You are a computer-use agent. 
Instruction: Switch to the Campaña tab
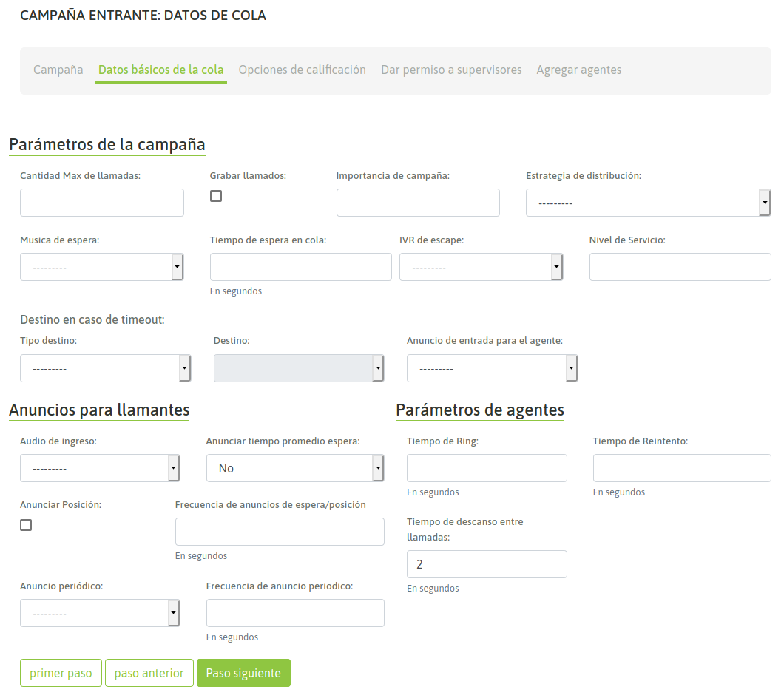[x=58, y=70]
